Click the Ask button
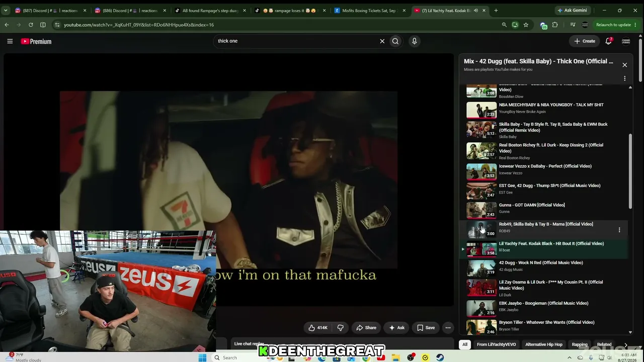The width and height of the screenshot is (644, 362). tap(397, 328)
